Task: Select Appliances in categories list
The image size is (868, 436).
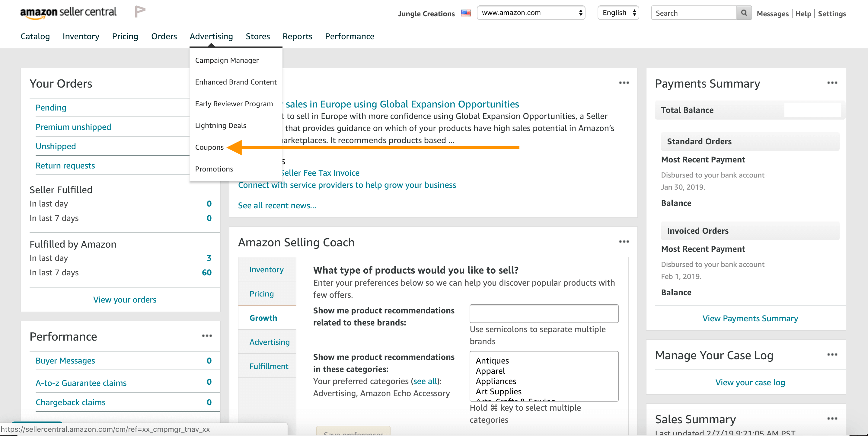Action: 496,381
